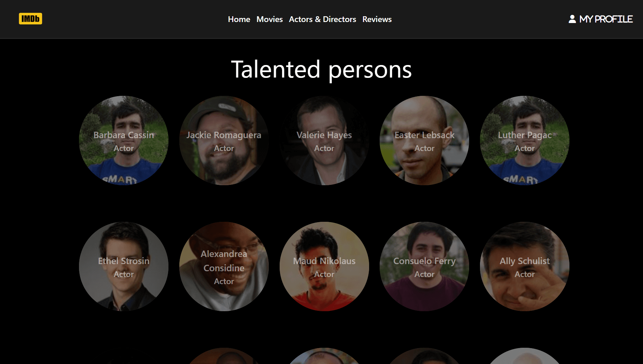Click the user profile person icon
The height and width of the screenshot is (364, 643).
[572, 19]
